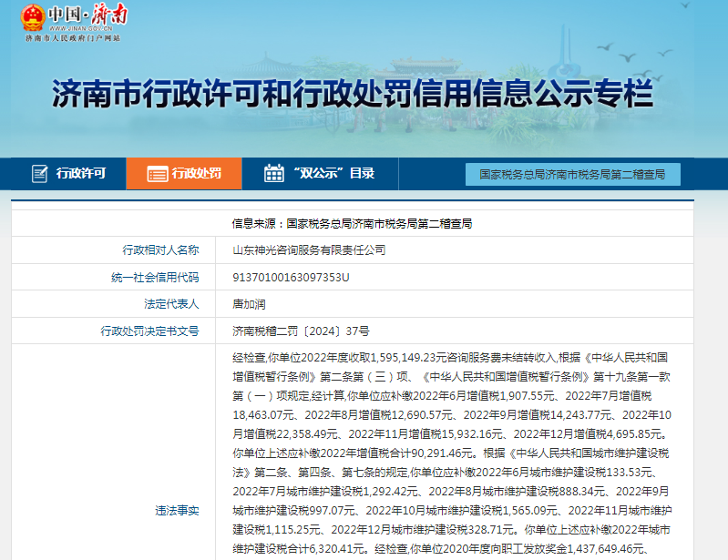Click the calendar icon beside 双公示目录
728x560 pixels.
click(x=274, y=174)
